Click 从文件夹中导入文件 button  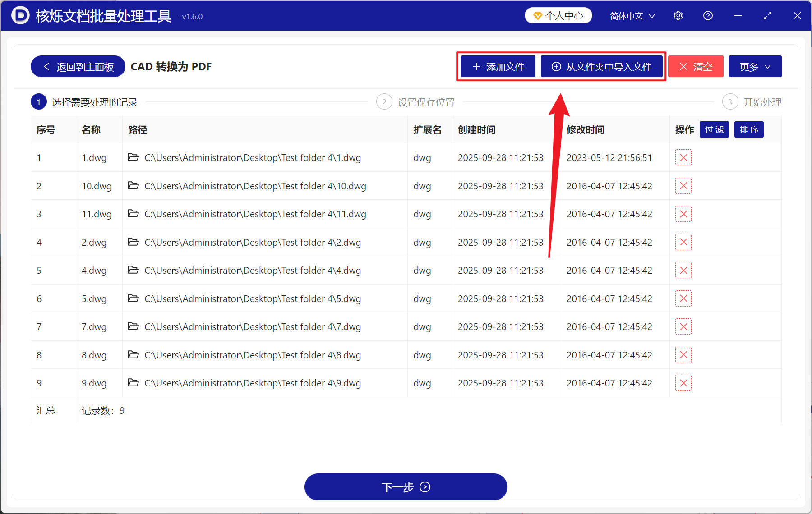(602, 66)
